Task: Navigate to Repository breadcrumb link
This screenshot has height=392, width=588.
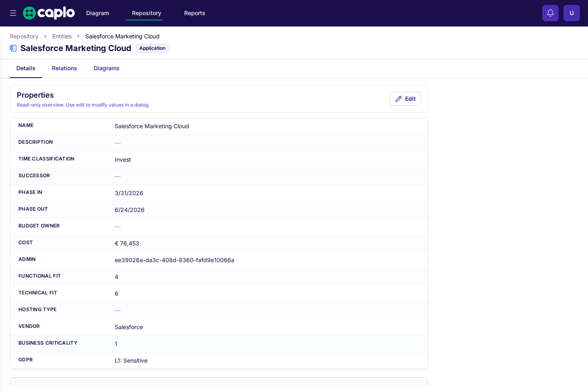Action: [24, 36]
